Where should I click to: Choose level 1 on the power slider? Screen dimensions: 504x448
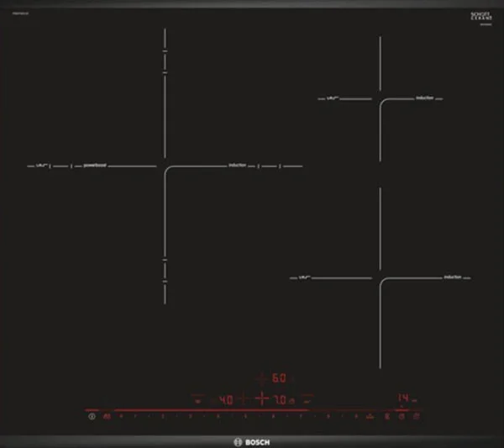pos(134,416)
